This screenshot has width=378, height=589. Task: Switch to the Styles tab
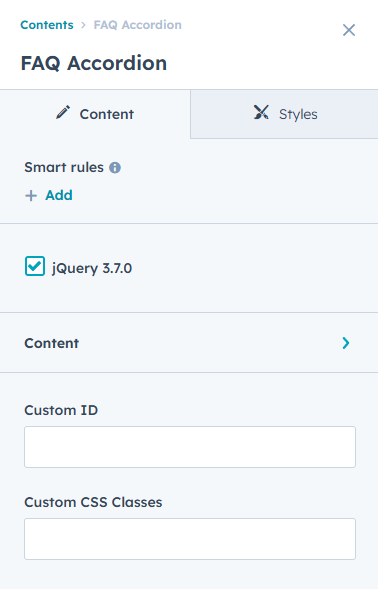pos(284,114)
